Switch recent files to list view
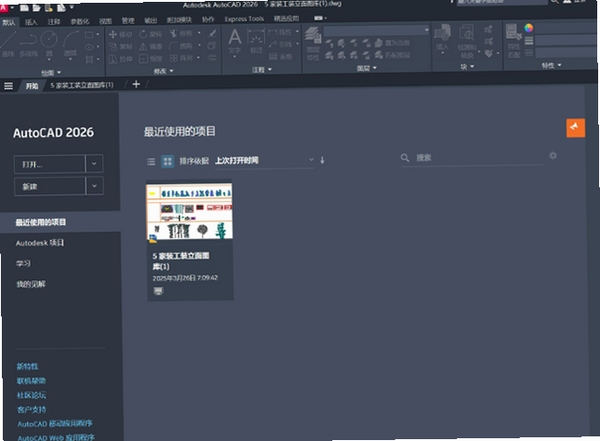The width and height of the screenshot is (600, 441). [x=151, y=162]
